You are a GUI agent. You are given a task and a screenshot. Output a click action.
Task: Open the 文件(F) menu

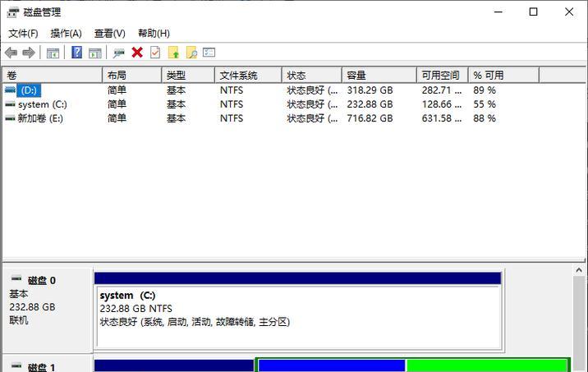[x=23, y=34]
